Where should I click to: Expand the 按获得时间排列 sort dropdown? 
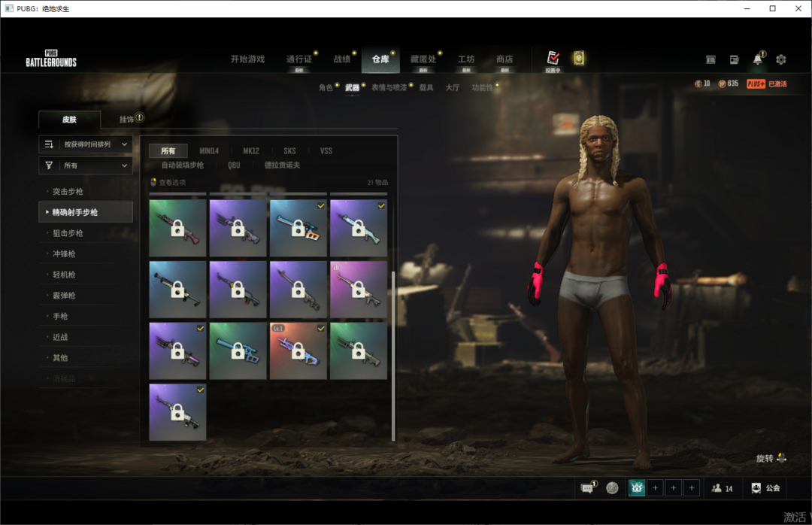(x=86, y=144)
